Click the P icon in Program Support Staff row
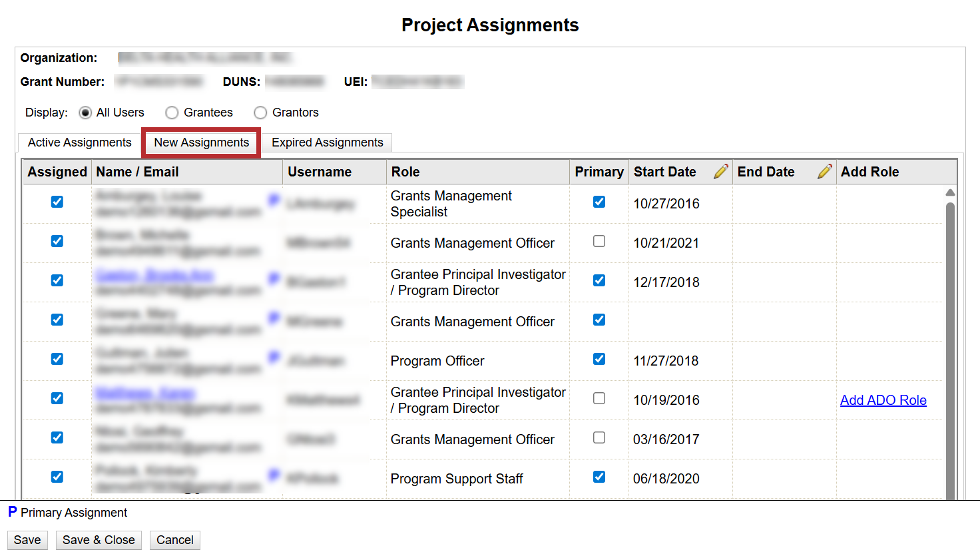The width and height of the screenshot is (980, 560). coord(274,475)
